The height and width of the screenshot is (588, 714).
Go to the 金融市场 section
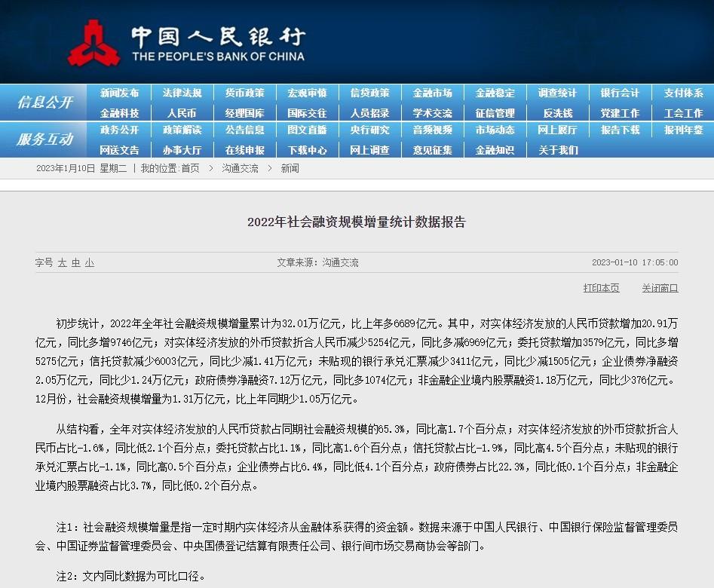pos(432,93)
